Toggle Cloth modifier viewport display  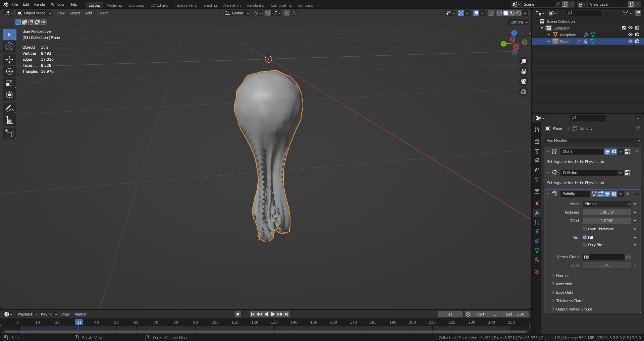click(x=607, y=152)
